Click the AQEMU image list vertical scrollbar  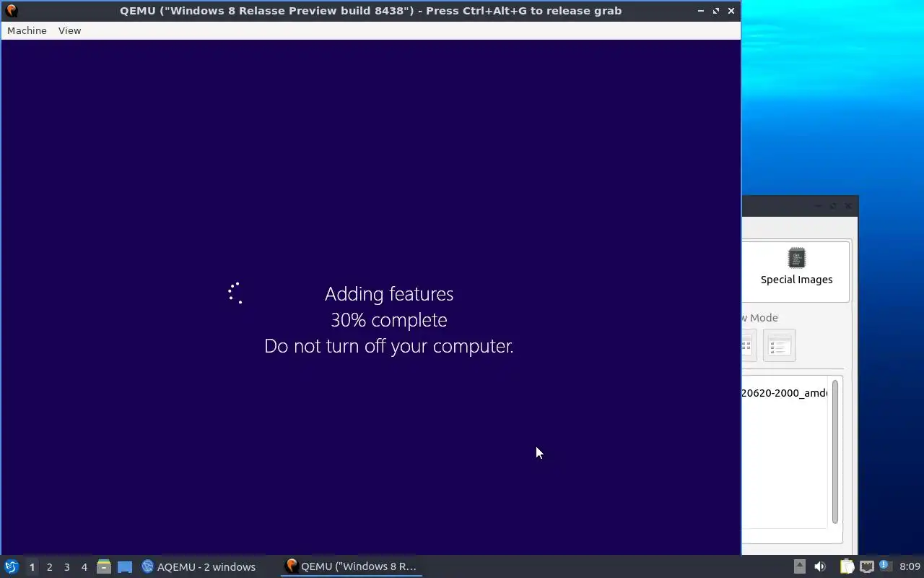coord(835,452)
